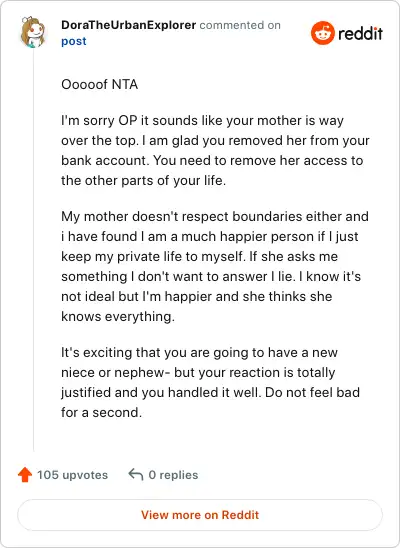Click the paragraph starting "It's exciting that you"
This screenshot has width=400, height=548.
coord(210,382)
